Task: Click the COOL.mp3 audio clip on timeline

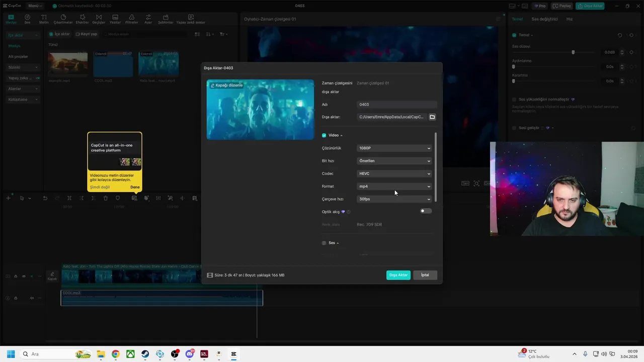Action: point(162,298)
